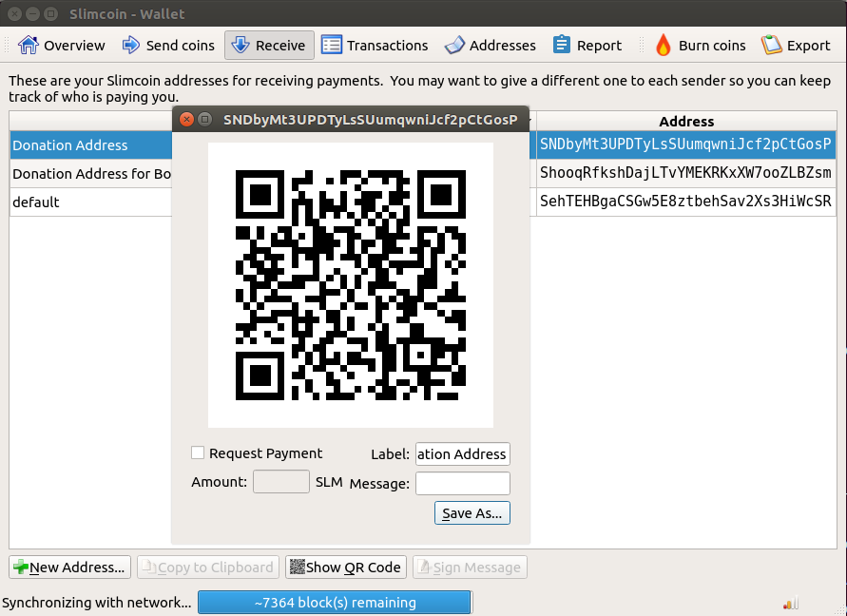Click the QR code image
Image resolution: width=847 pixels, height=616 pixels.
point(351,285)
